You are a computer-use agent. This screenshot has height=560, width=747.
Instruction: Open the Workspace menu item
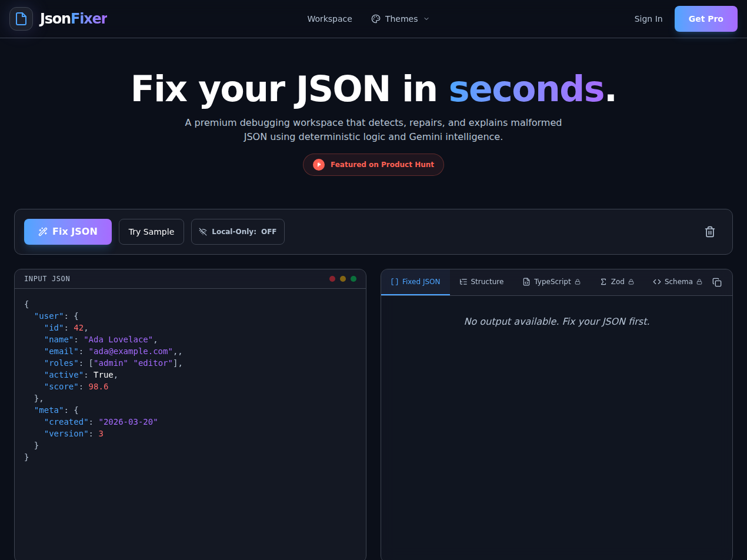point(329,18)
